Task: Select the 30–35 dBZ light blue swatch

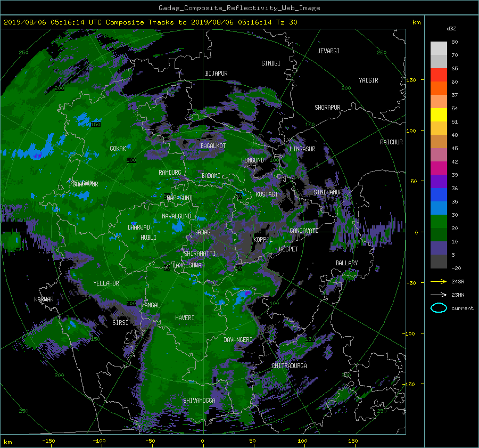Action: coord(439,208)
